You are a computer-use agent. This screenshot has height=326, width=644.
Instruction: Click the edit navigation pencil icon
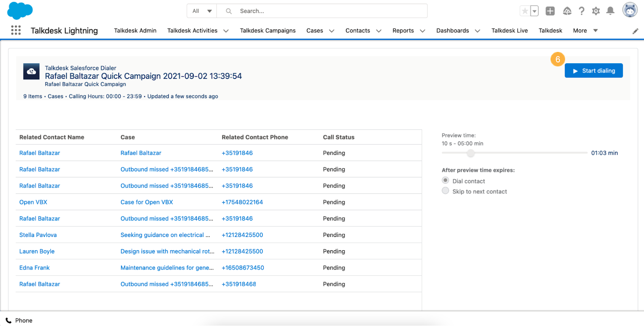coord(636,31)
